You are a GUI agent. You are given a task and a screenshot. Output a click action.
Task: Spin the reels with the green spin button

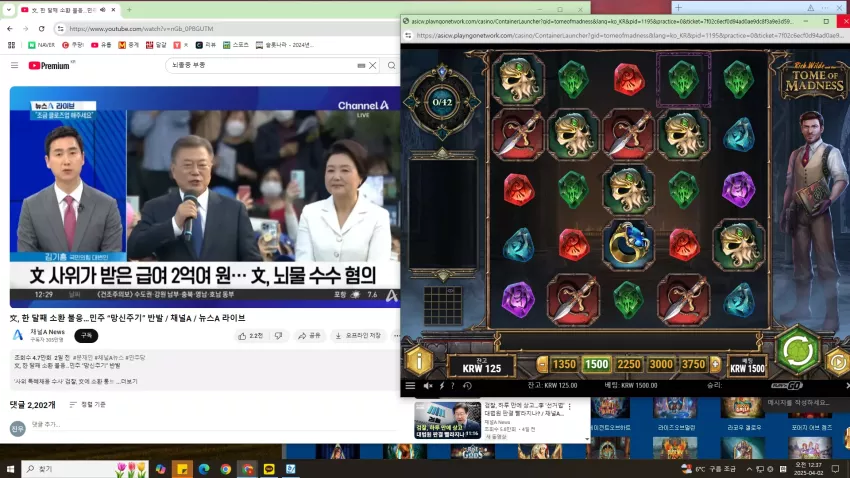pos(797,351)
